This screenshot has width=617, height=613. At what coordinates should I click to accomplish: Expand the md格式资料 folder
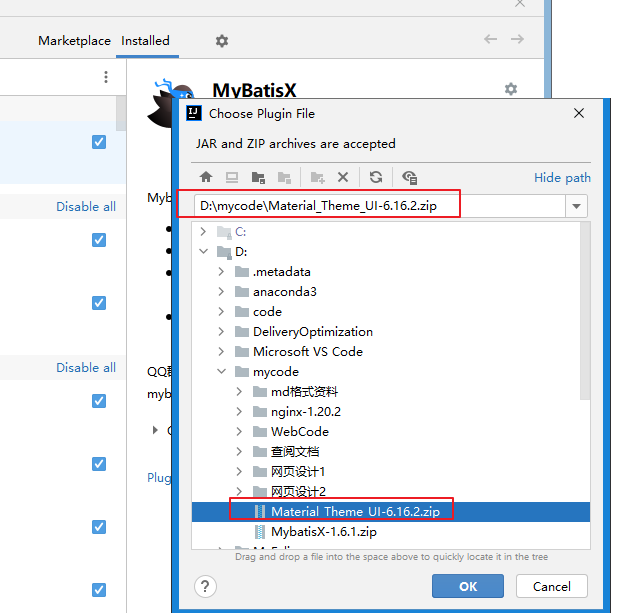pos(239,391)
